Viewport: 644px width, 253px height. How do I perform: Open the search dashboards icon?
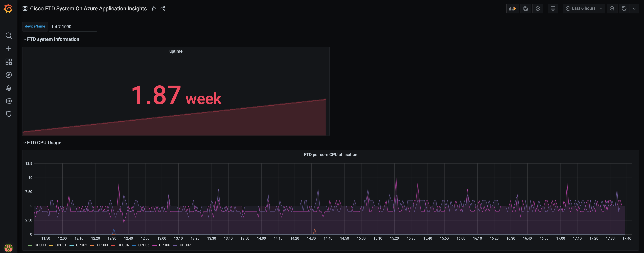tap(9, 36)
